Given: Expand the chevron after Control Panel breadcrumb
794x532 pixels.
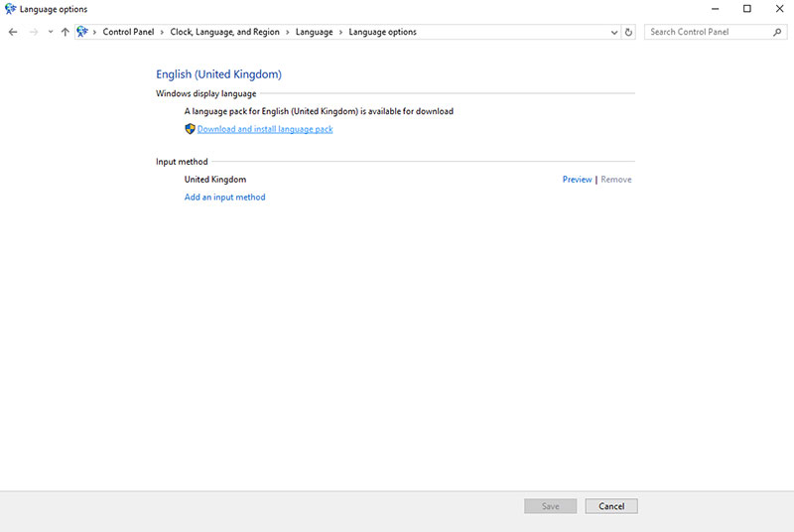Looking at the screenshot, I should tap(162, 32).
